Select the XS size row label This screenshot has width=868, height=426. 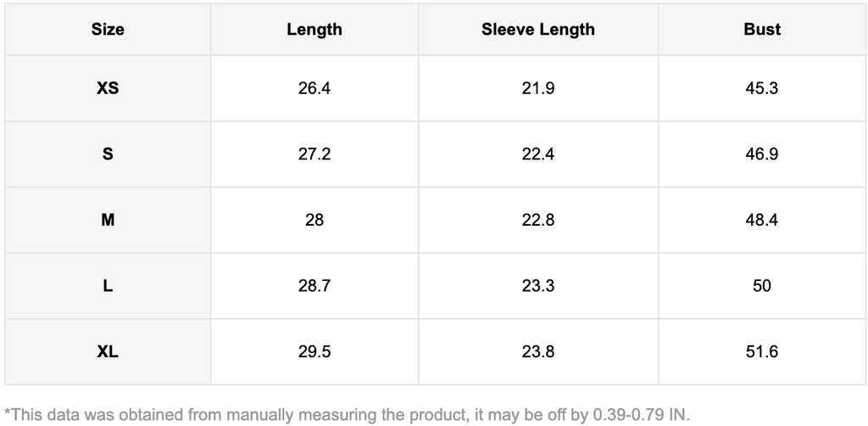(108, 88)
